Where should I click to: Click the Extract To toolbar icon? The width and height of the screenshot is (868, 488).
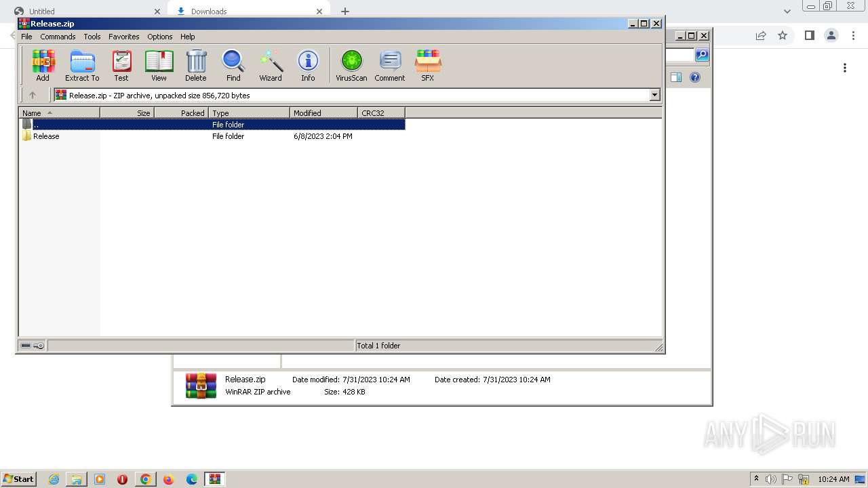pyautogui.click(x=82, y=66)
